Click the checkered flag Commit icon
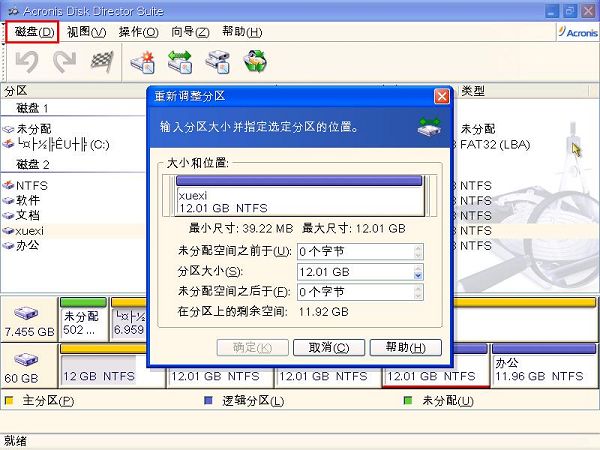The height and width of the screenshot is (450, 600). [102, 62]
